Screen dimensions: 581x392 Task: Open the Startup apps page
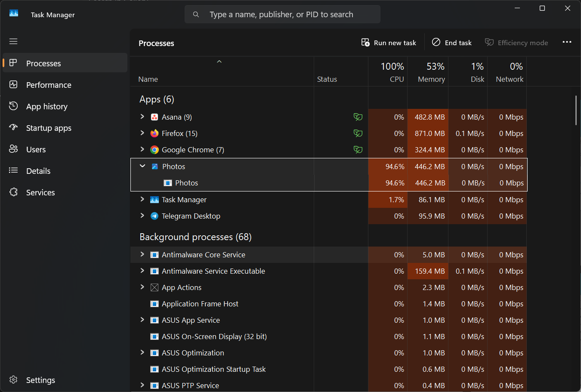click(49, 128)
